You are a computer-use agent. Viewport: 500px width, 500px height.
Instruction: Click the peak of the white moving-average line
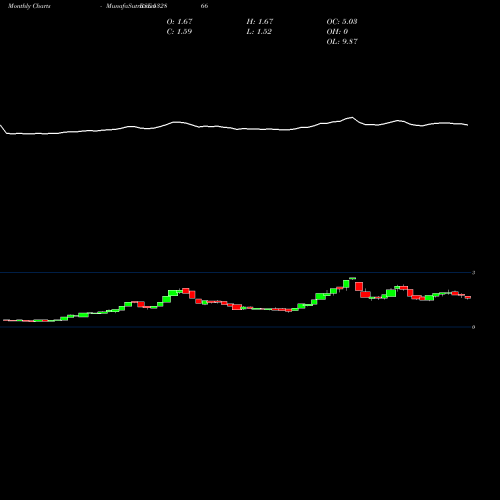coord(352,117)
